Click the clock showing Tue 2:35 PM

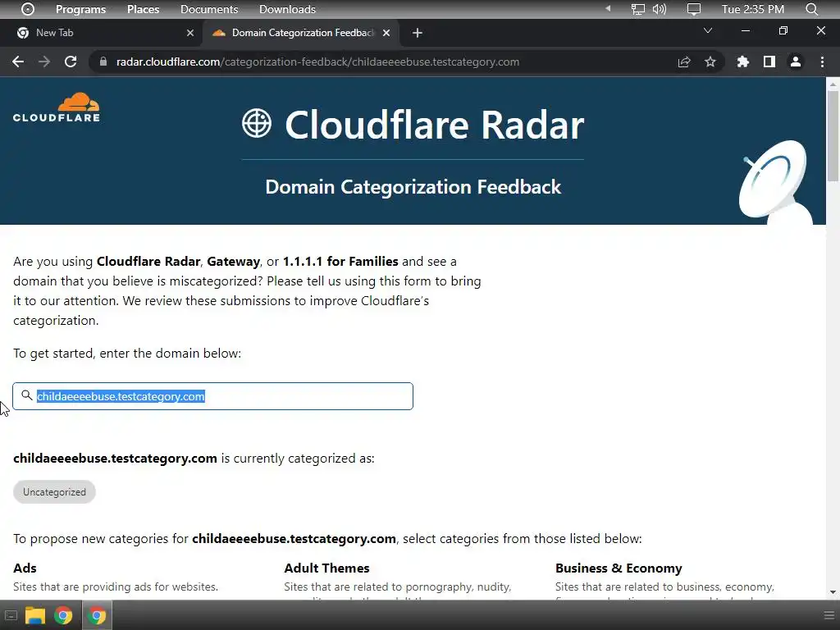pyautogui.click(x=753, y=9)
